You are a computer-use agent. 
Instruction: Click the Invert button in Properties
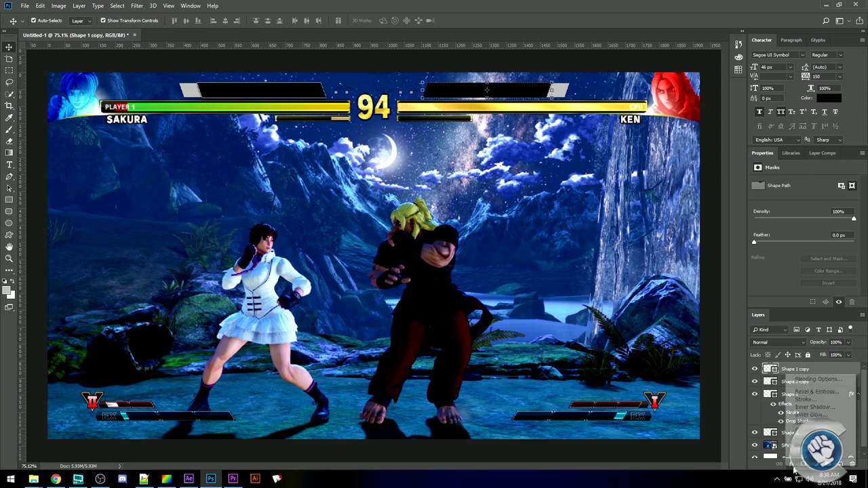[828, 283]
